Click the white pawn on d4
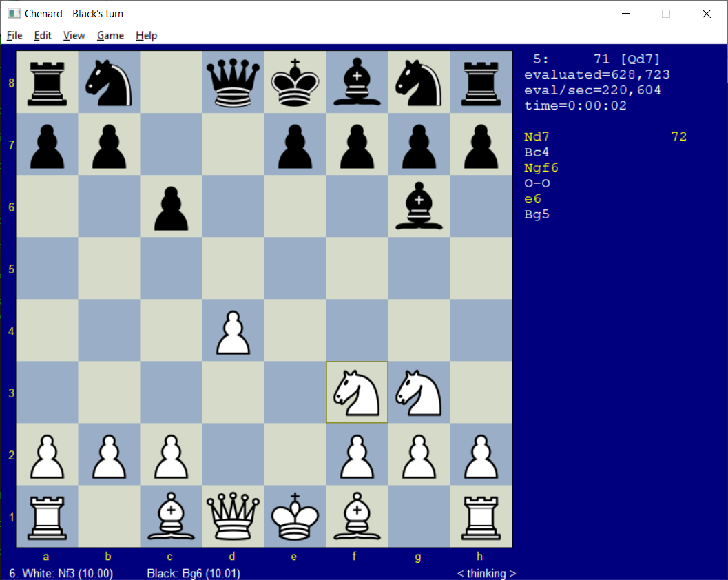This screenshot has width=728, height=580. click(233, 331)
